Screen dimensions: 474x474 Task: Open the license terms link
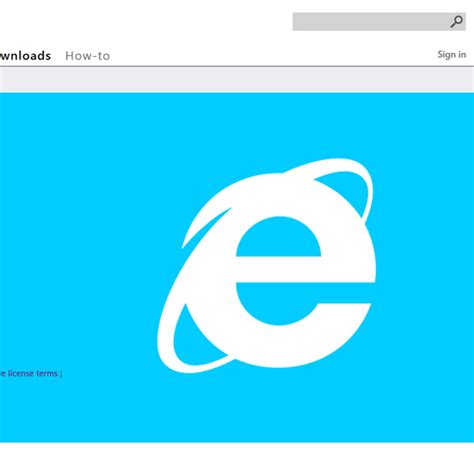pyautogui.click(x=29, y=373)
